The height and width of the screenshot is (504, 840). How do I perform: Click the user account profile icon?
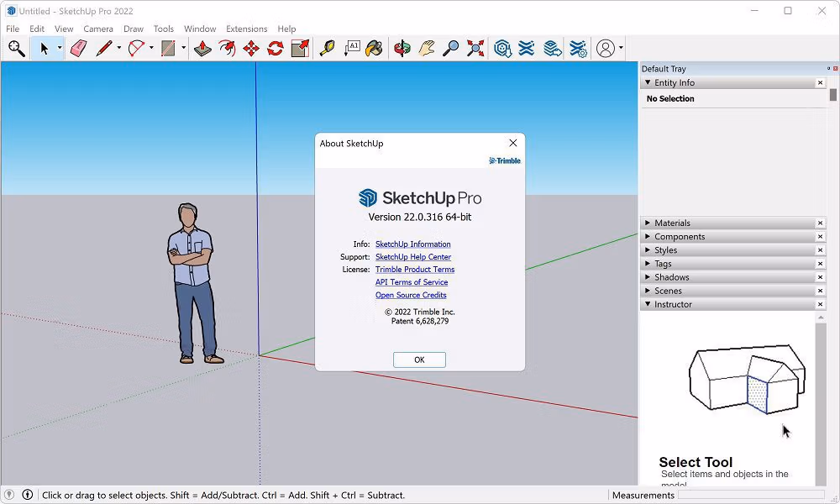pyautogui.click(x=606, y=49)
